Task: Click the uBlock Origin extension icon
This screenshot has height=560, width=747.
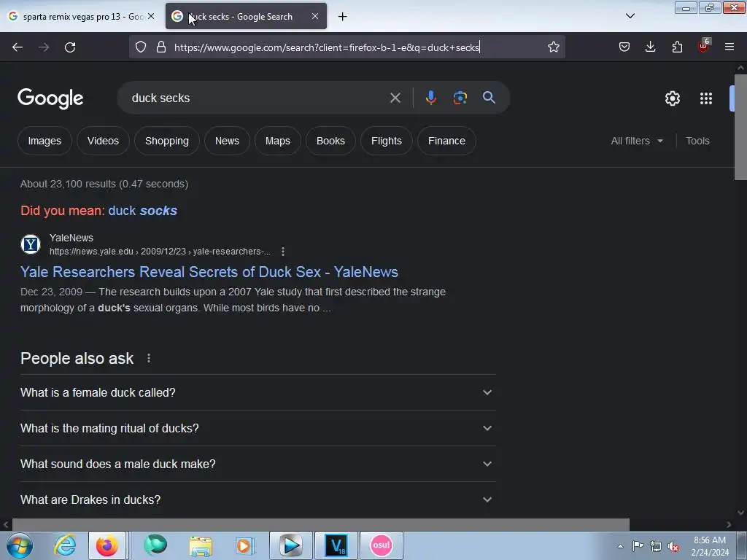Action: [704, 46]
